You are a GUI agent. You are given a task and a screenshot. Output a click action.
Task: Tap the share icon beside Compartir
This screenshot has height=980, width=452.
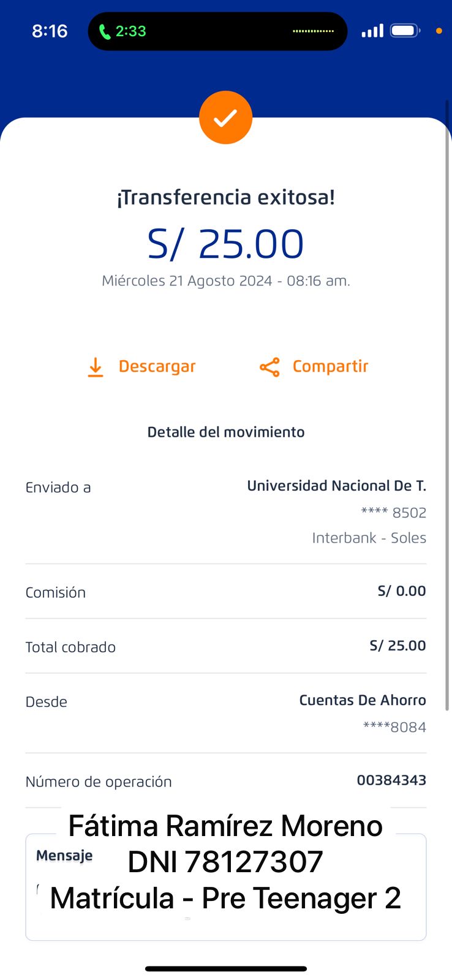tap(269, 367)
